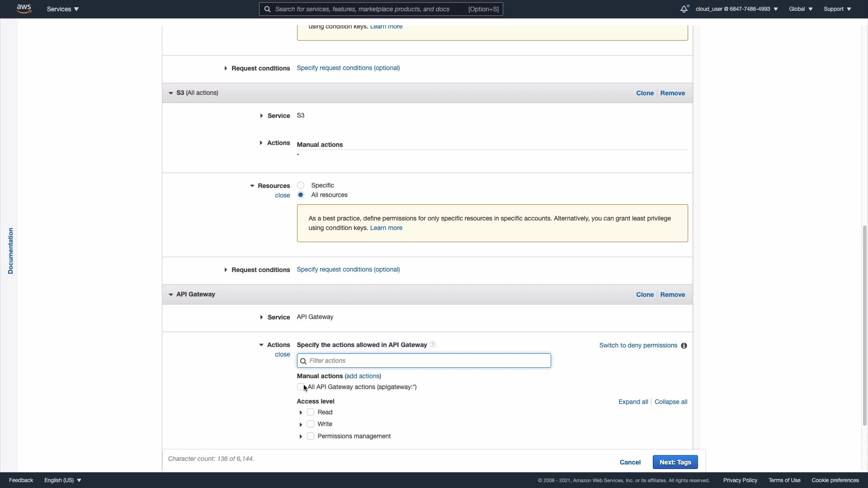Image resolution: width=868 pixels, height=488 pixels.
Task: Tick the Write access level checkbox
Action: (311, 424)
